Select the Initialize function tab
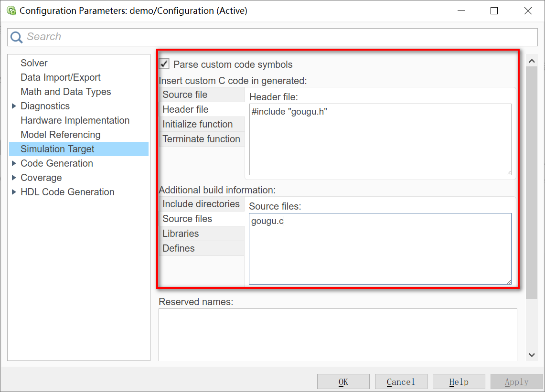The image size is (545, 392). click(197, 124)
